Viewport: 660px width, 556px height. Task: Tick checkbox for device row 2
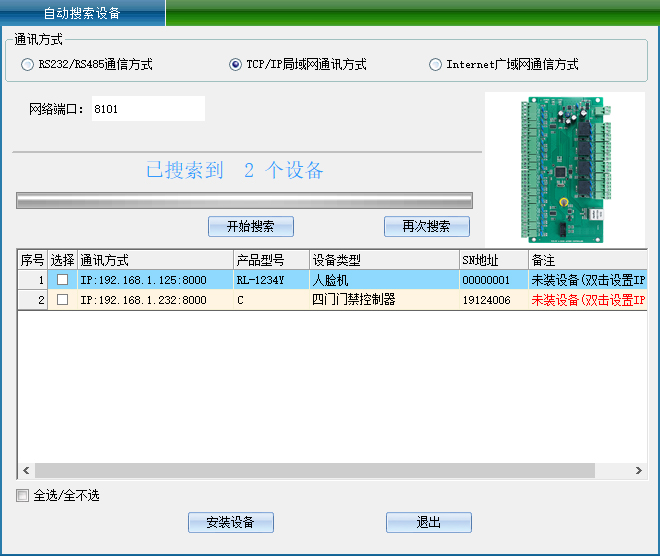[x=62, y=299]
